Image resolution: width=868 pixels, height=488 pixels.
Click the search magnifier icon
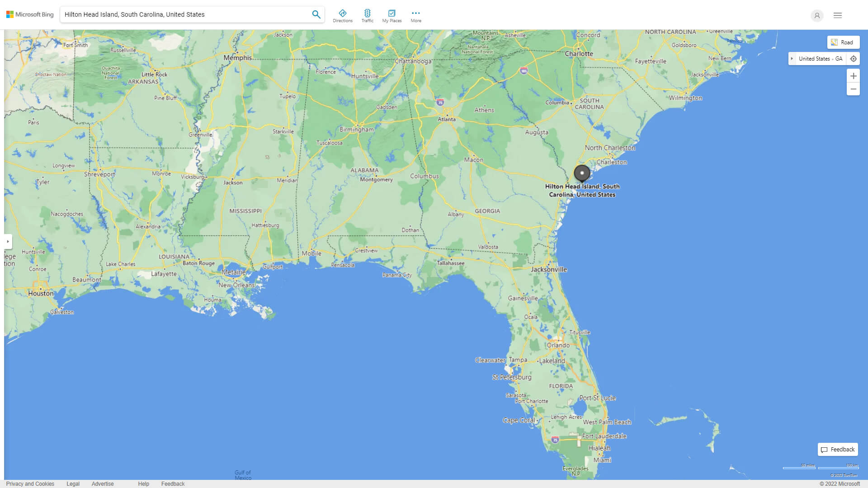316,14
